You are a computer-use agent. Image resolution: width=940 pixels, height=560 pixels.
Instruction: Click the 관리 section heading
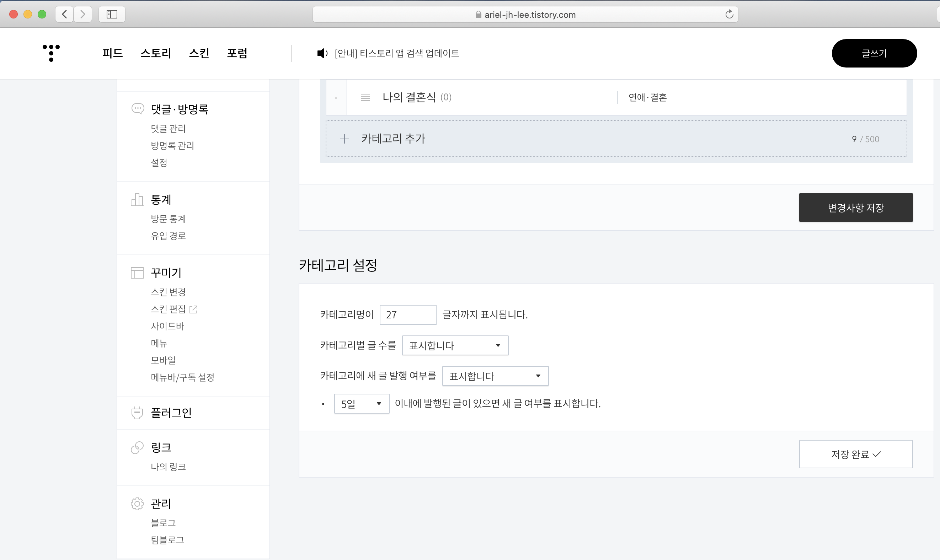click(x=161, y=504)
